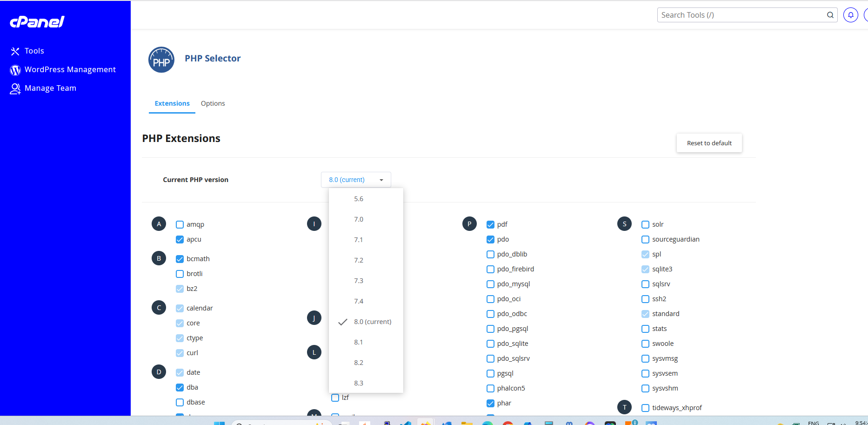Enable the amqp extension checkbox
Viewport: 868px width, 425px height.
pyautogui.click(x=180, y=224)
